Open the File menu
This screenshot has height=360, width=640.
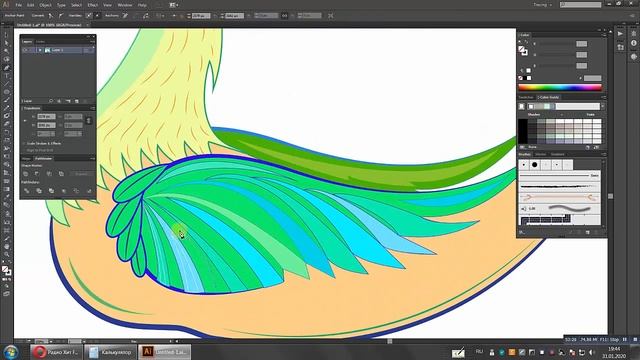pos(18,5)
